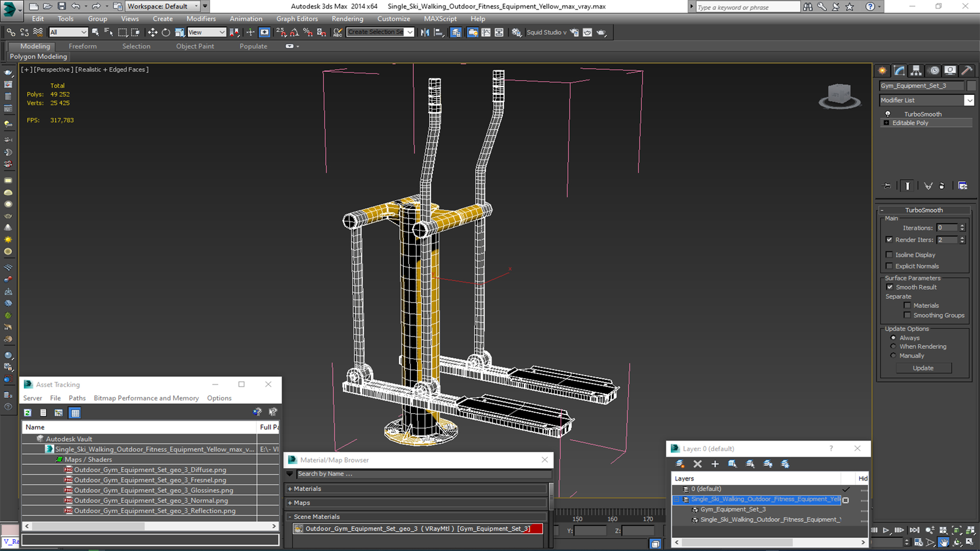
Task: Toggle Smooth Result checkbox
Action: (x=890, y=287)
